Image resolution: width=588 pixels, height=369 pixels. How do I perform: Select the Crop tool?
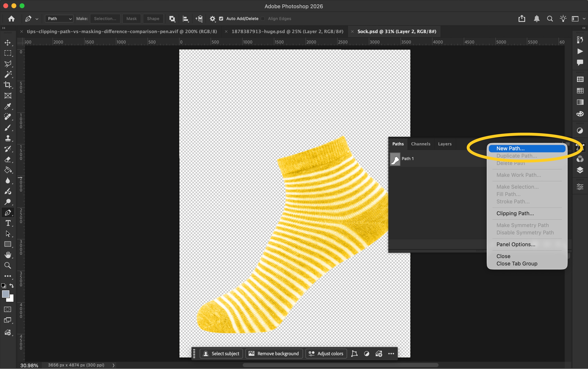click(x=8, y=85)
